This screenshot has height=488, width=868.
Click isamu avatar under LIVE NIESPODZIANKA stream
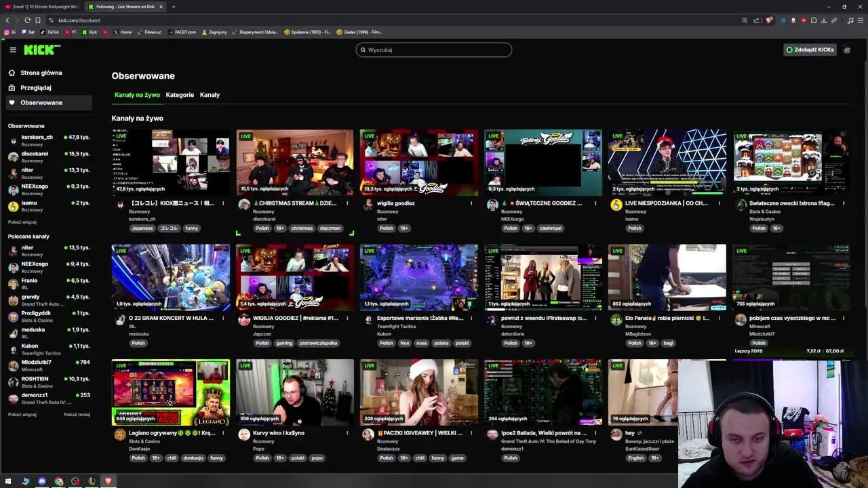click(616, 204)
